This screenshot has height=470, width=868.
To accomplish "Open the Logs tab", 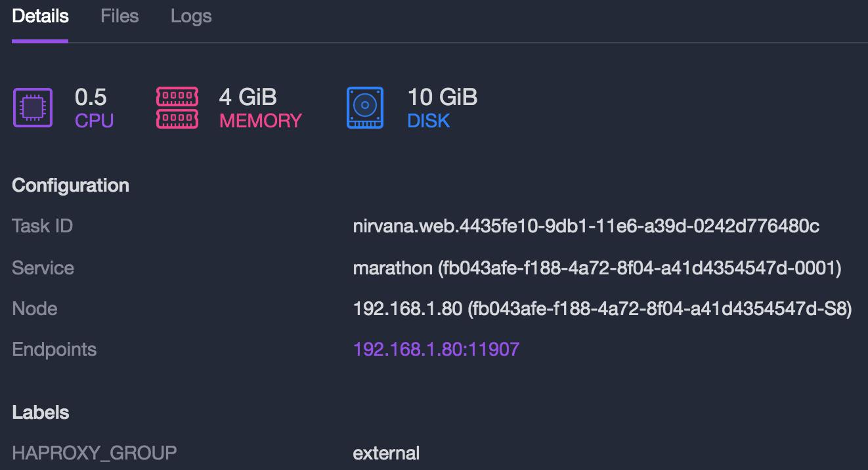I will click(191, 16).
